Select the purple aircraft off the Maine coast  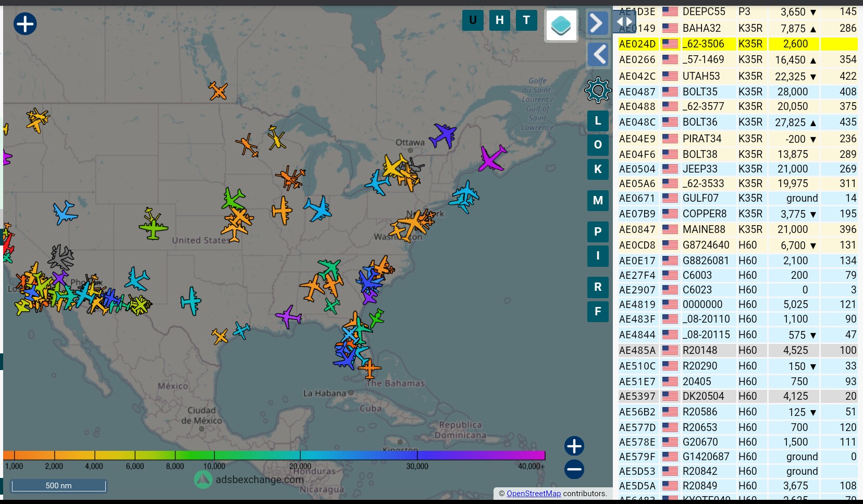(491, 158)
